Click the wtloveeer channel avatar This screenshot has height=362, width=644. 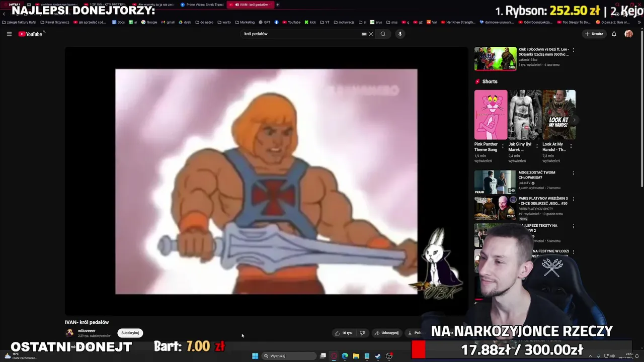point(70,333)
